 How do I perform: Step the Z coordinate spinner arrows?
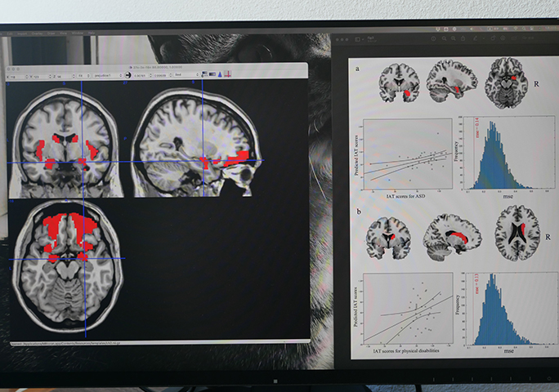point(74,76)
